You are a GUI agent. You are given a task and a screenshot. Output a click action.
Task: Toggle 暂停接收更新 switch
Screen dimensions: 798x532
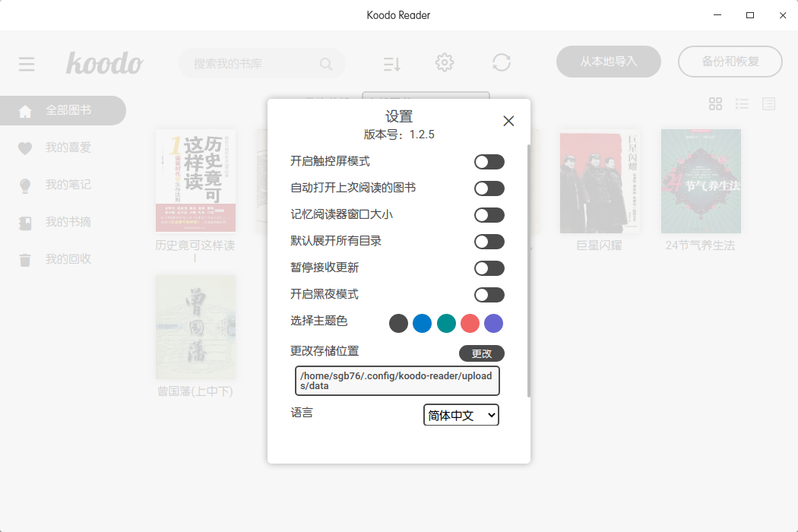pos(489,268)
